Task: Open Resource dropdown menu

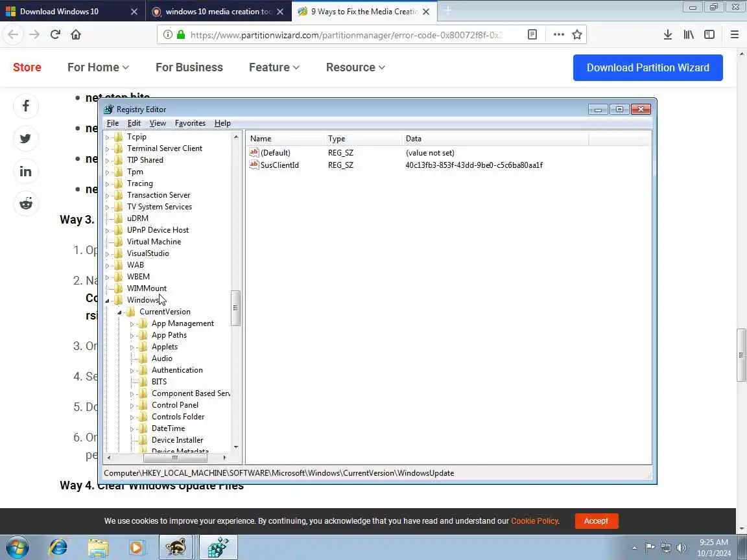Action: [355, 67]
